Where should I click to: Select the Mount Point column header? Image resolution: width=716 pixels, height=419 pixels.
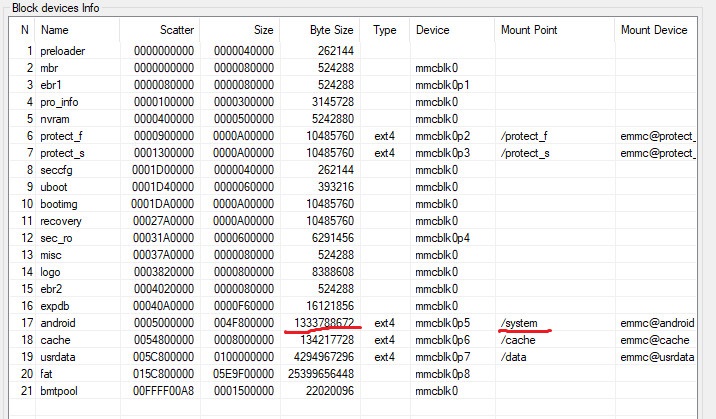(531, 30)
